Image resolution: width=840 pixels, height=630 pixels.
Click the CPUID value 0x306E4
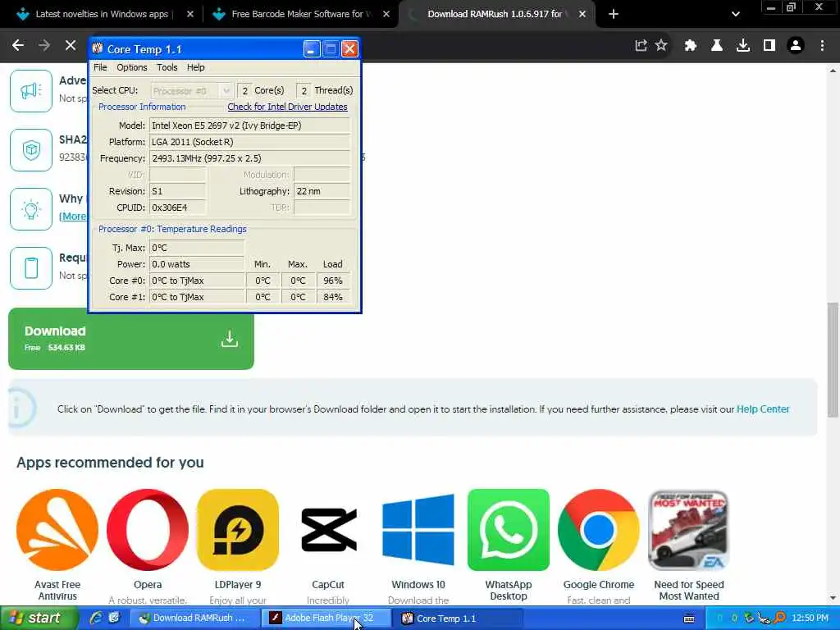click(177, 208)
